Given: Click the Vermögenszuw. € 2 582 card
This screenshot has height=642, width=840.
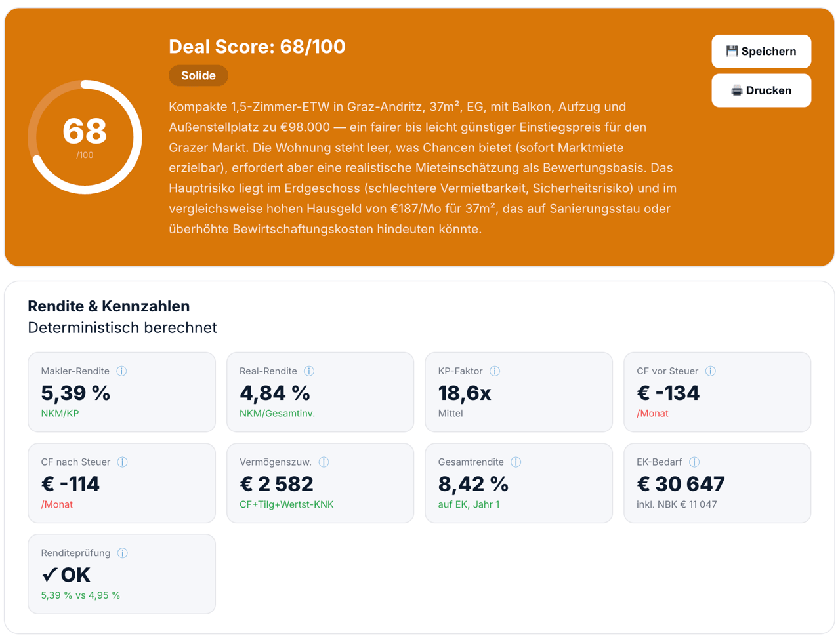Looking at the screenshot, I should [x=320, y=483].
